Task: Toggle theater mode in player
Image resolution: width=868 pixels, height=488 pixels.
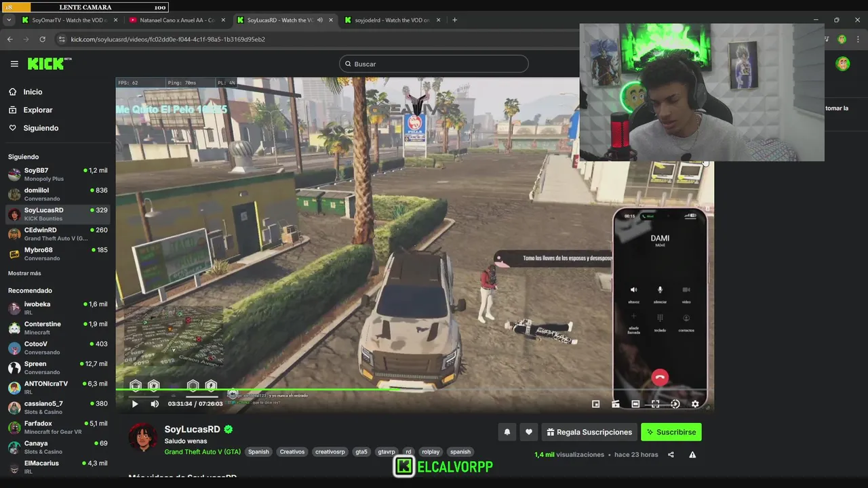Action: (635, 404)
